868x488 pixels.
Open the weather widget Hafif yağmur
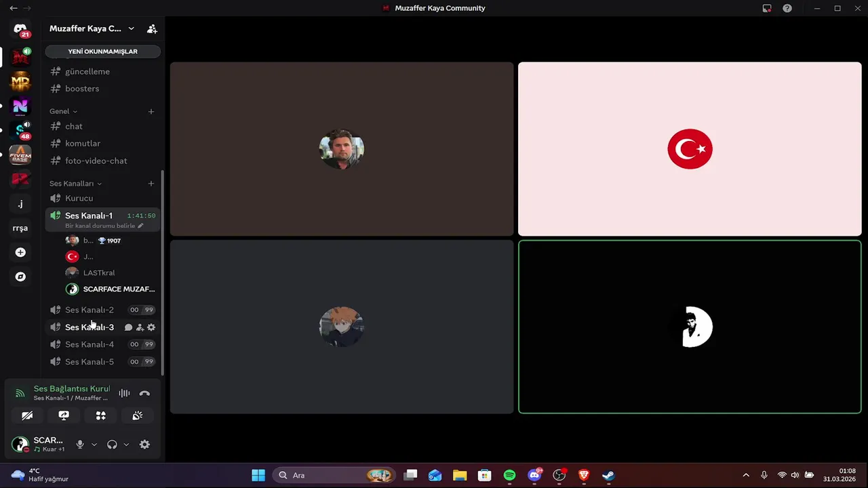[39, 475]
